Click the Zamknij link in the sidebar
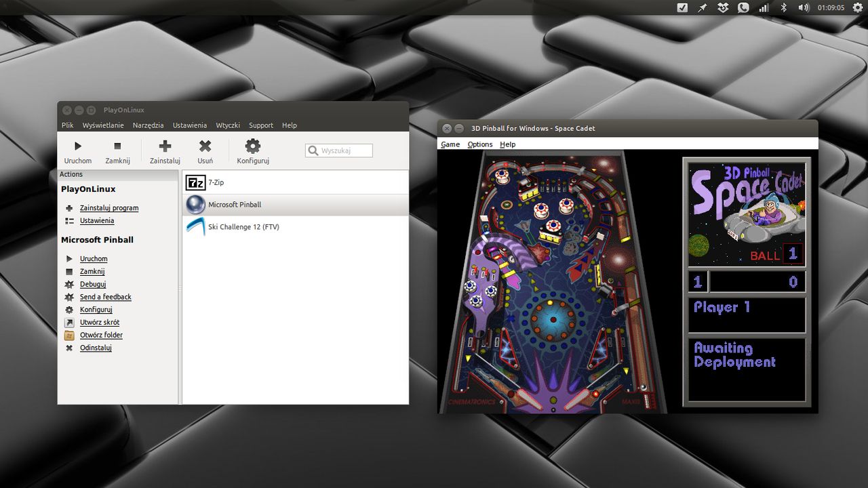868x488 pixels. click(92, 272)
